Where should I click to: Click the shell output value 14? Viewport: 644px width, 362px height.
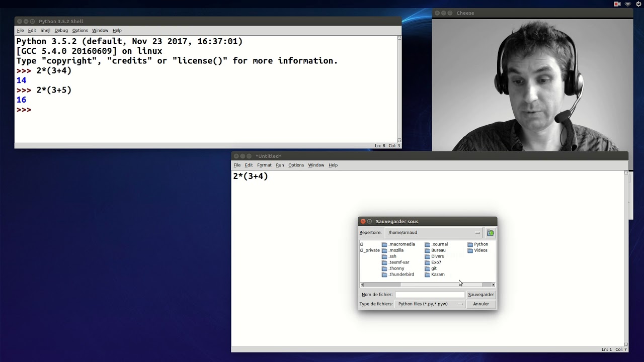tap(21, 80)
